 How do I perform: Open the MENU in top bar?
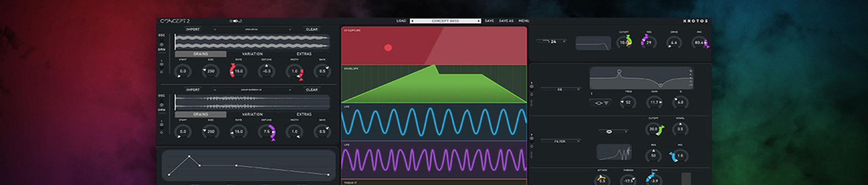[524, 21]
